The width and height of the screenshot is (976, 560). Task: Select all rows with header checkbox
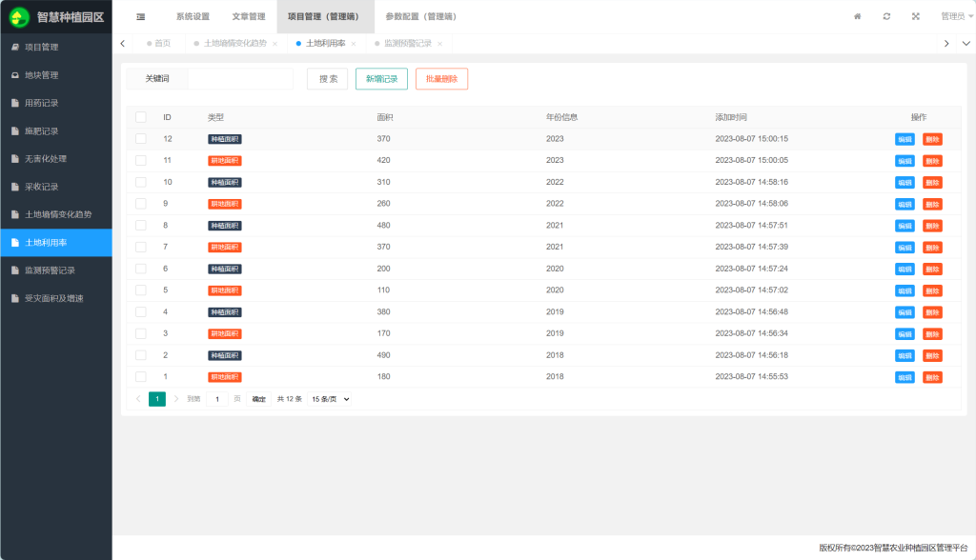(141, 117)
